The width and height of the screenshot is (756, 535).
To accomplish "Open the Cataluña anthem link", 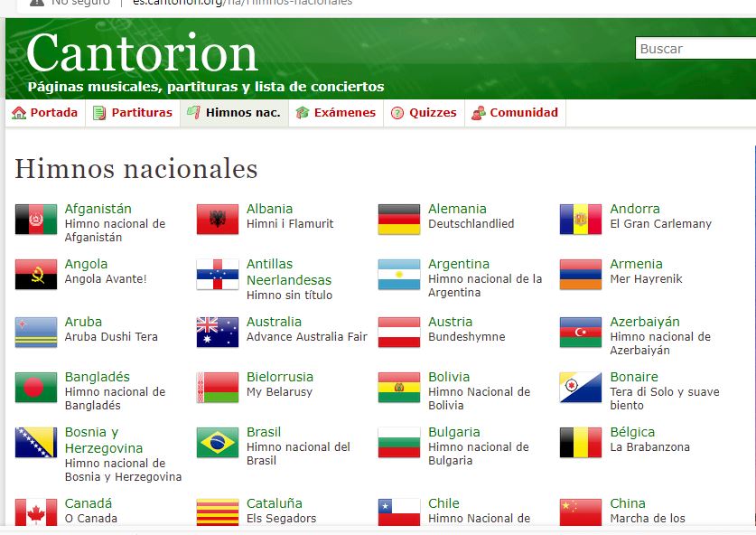I will 274,503.
